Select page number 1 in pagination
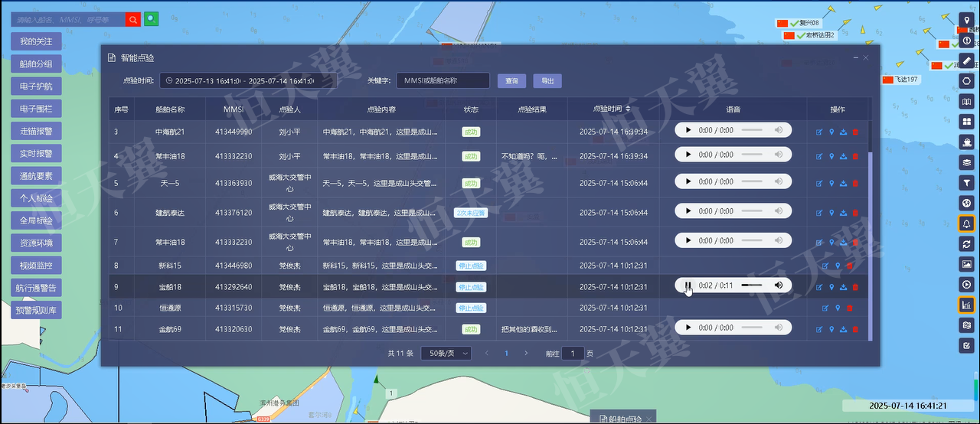Viewport: 980px width, 424px height. [x=506, y=354]
